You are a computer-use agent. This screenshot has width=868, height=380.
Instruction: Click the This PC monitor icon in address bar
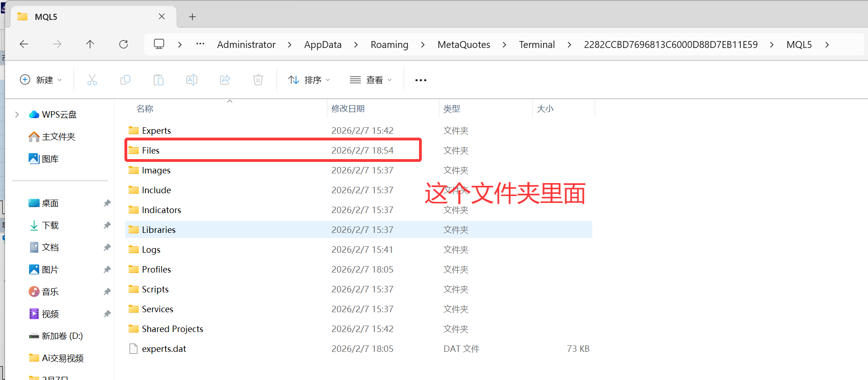click(159, 44)
